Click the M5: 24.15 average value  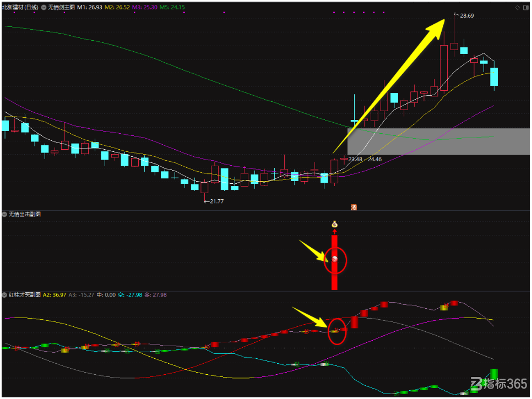[172, 8]
